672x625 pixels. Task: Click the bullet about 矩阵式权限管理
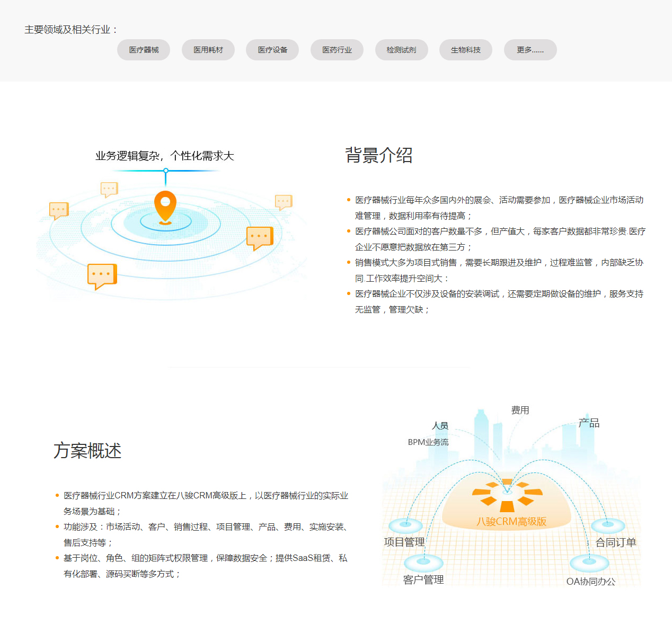tap(206, 566)
